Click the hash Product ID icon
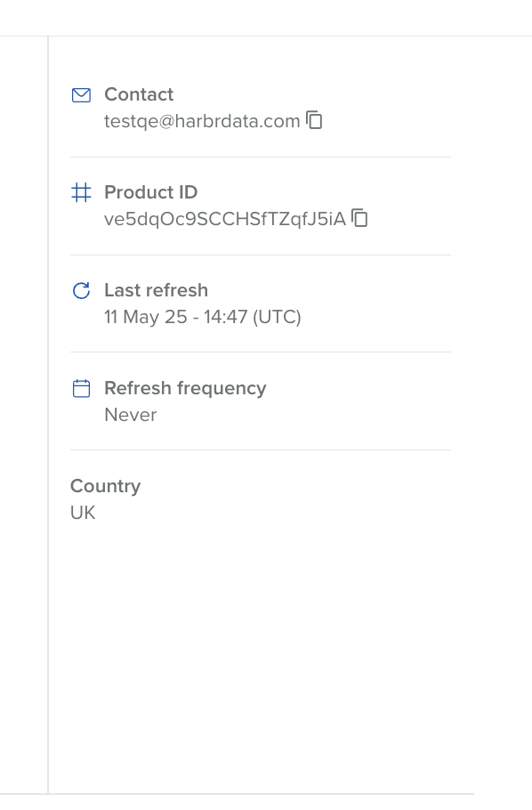This screenshot has width=532, height=810. (x=81, y=192)
